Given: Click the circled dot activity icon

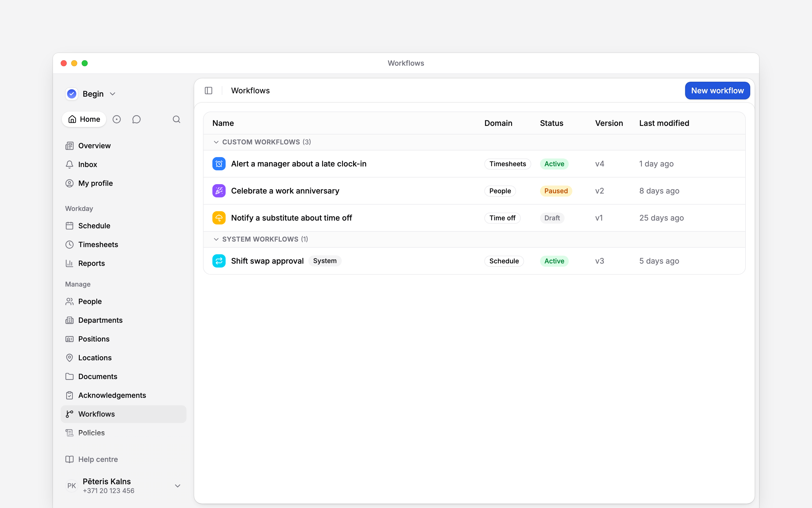Looking at the screenshot, I should coord(116,119).
